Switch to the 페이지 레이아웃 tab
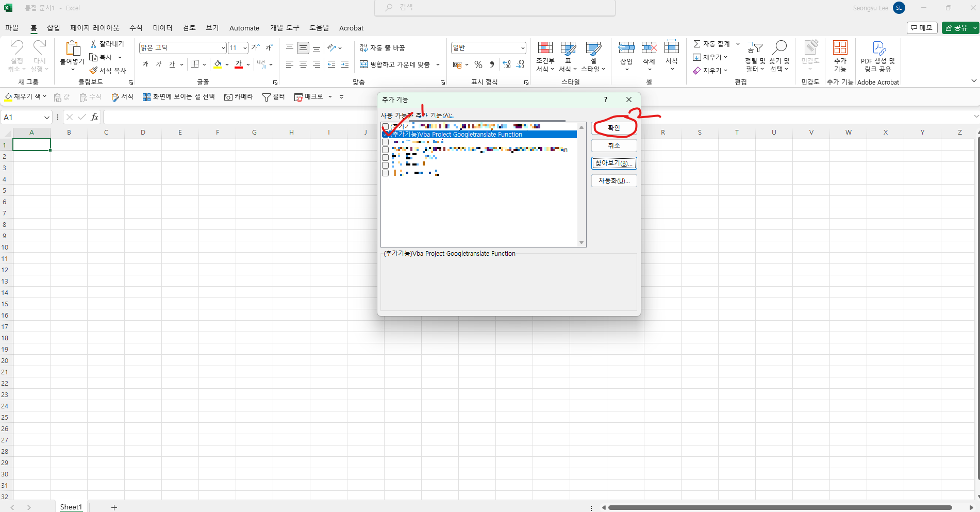 [x=95, y=28]
